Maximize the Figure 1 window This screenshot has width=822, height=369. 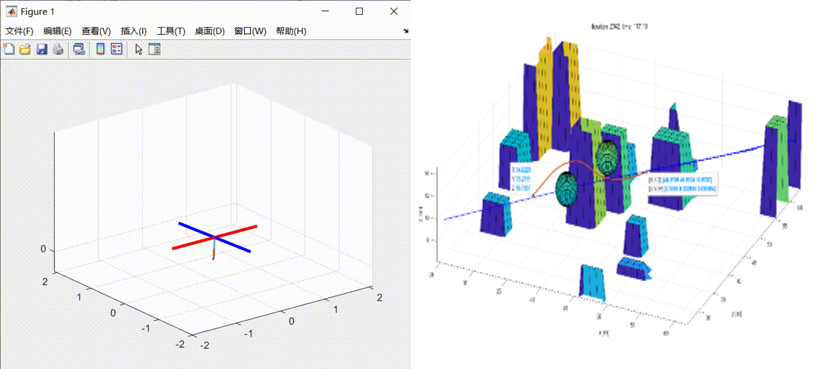(359, 11)
